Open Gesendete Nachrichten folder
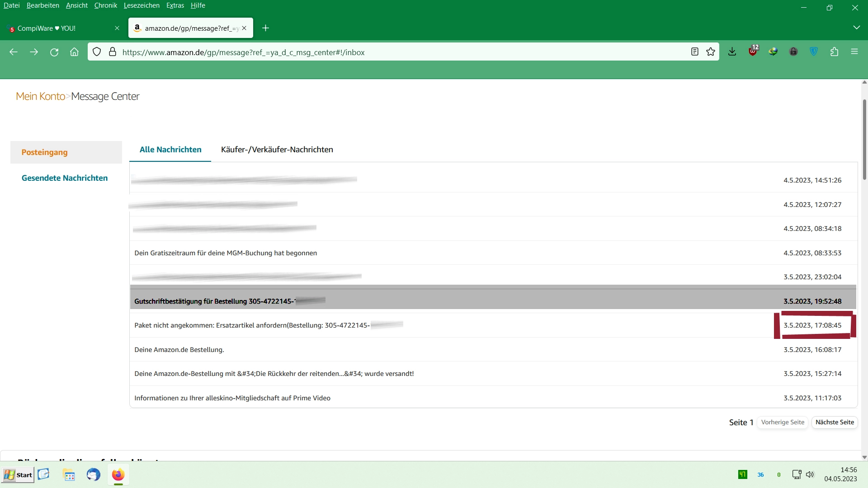The image size is (868, 488). click(65, 178)
